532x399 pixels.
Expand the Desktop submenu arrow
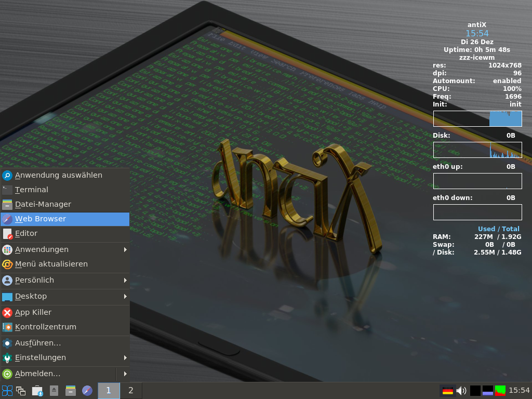coord(125,296)
